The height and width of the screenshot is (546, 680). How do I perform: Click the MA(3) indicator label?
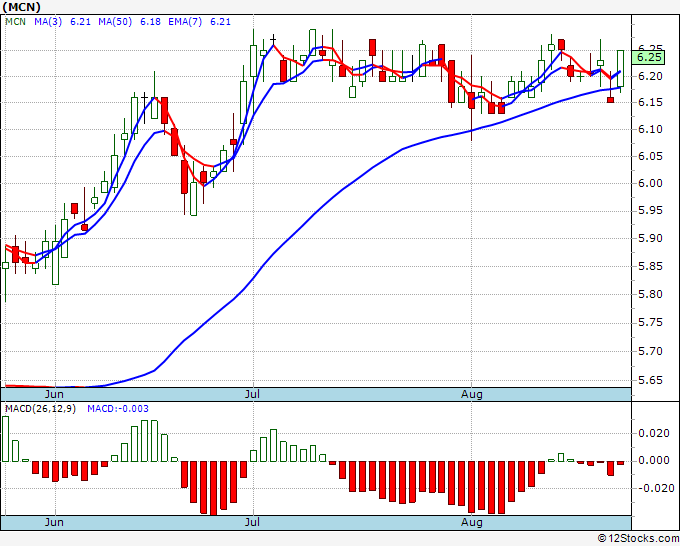click(48, 22)
